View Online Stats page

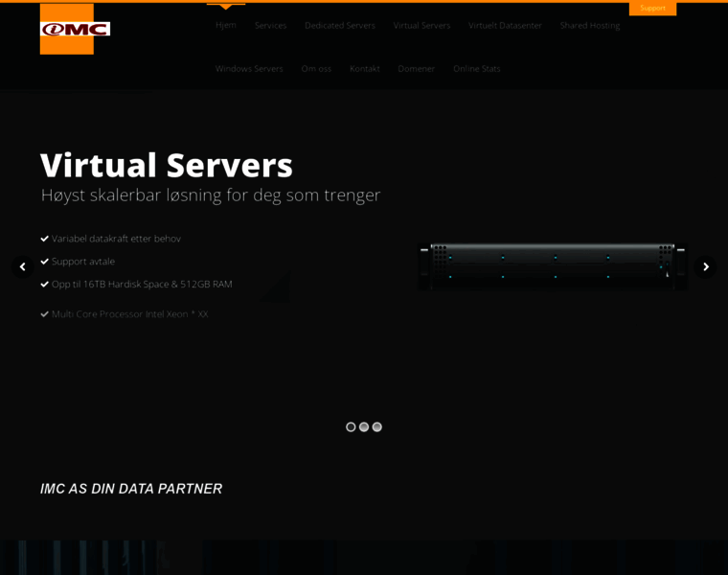tap(476, 68)
